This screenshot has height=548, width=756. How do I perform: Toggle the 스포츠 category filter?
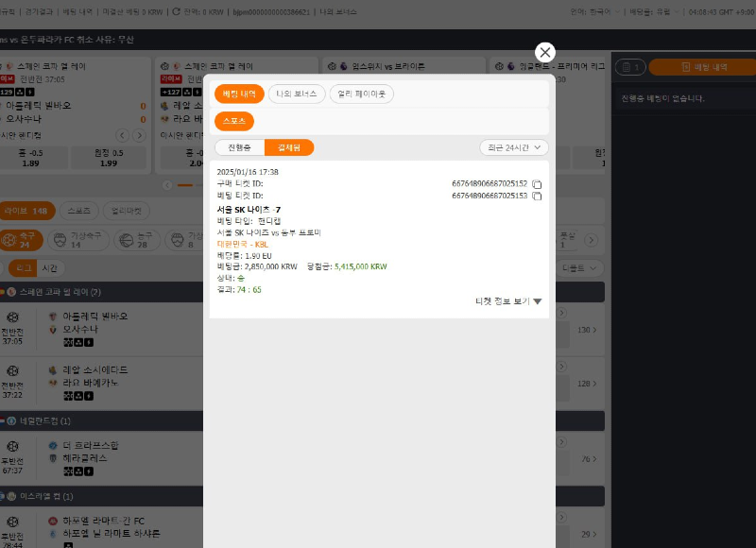[234, 121]
